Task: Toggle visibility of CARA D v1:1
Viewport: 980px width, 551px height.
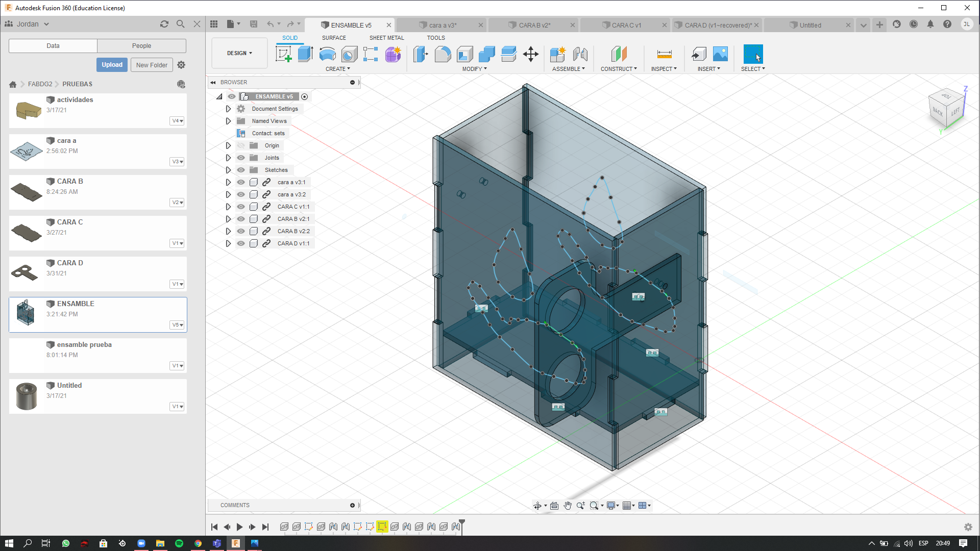Action: pos(241,243)
